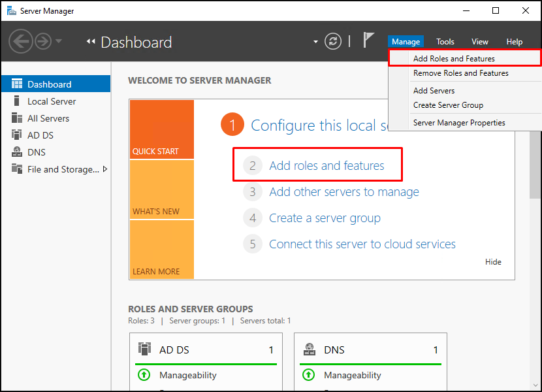The image size is (542, 392).
Task: Open the Notifications flag
Action: click(x=368, y=40)
